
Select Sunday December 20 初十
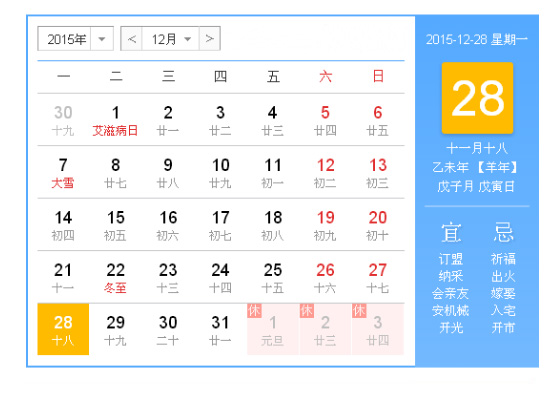pyautogui.click(x=378, y=225)
